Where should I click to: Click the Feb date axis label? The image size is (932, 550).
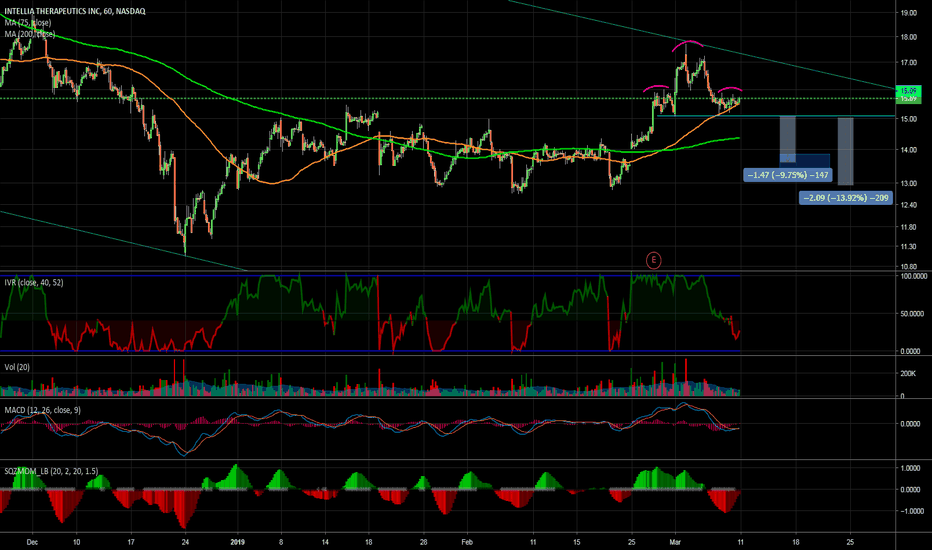(467, 542)
